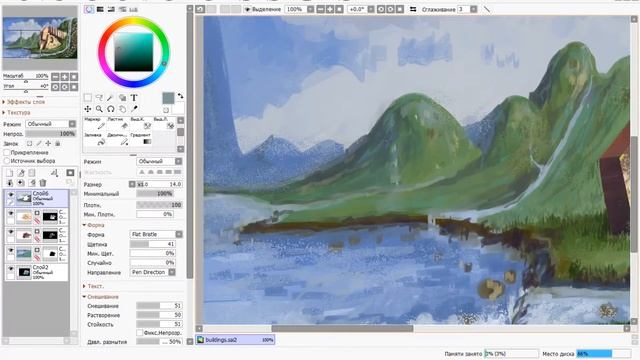
Task: Pick color in saturation square
Action: (133, 53)
